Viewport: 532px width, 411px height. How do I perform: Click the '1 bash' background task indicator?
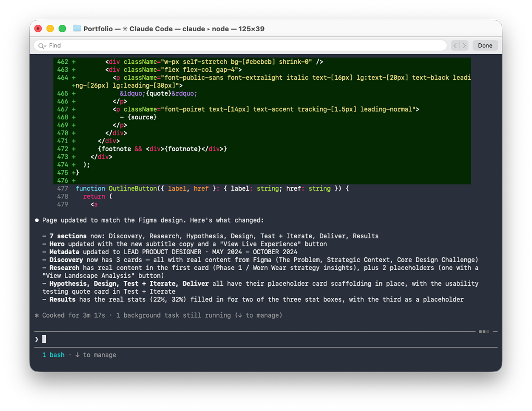point(53,355)
